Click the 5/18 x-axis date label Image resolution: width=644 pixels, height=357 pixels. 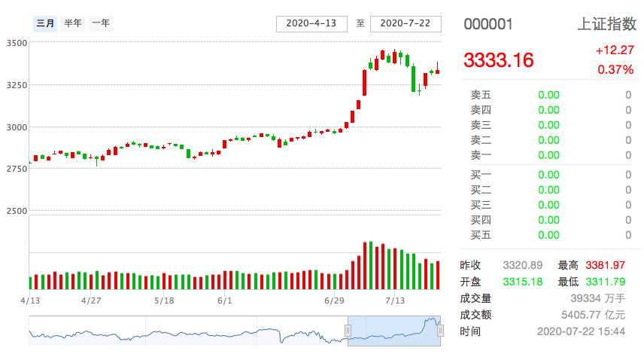coord(164,301)
